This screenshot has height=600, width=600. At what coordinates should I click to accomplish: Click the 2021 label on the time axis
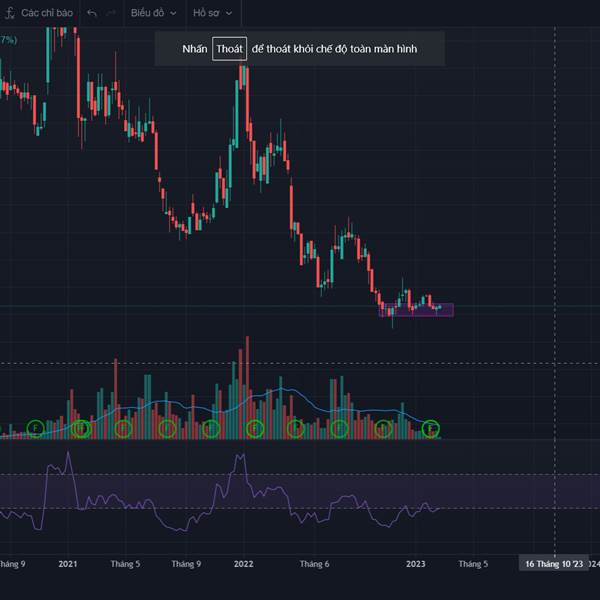point(68,564)
